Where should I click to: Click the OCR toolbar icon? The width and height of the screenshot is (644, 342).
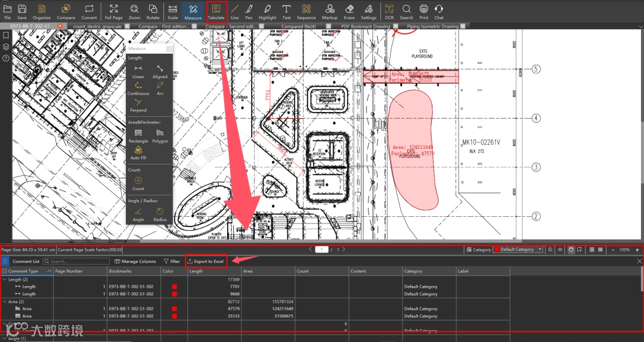pyautogui.click(x=389, y=11)
